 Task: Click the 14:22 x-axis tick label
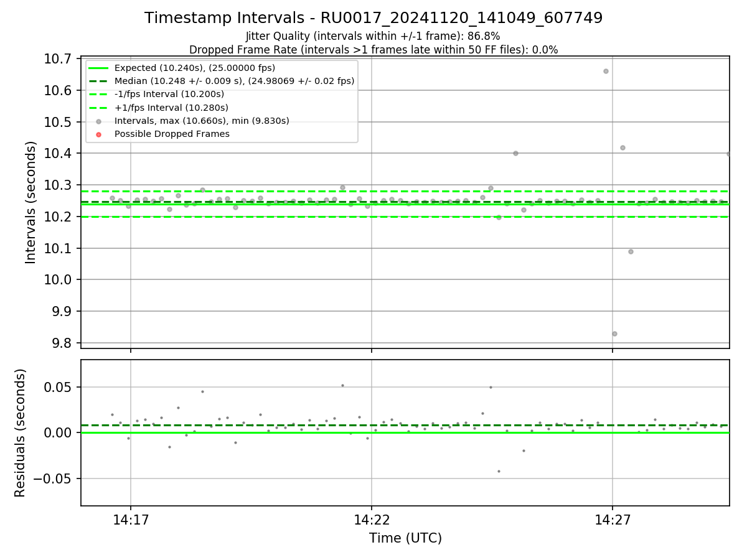(371, 519)
